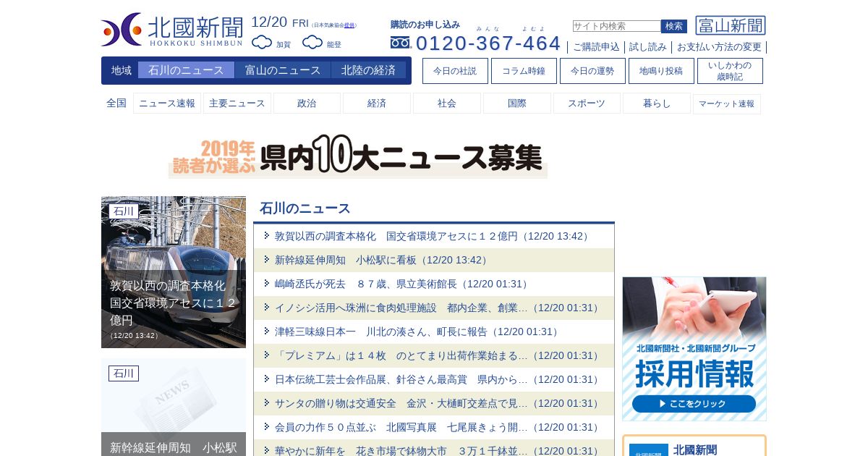Open the ご購読申込 link
This screenshot has width=868, height=456.
596,47
